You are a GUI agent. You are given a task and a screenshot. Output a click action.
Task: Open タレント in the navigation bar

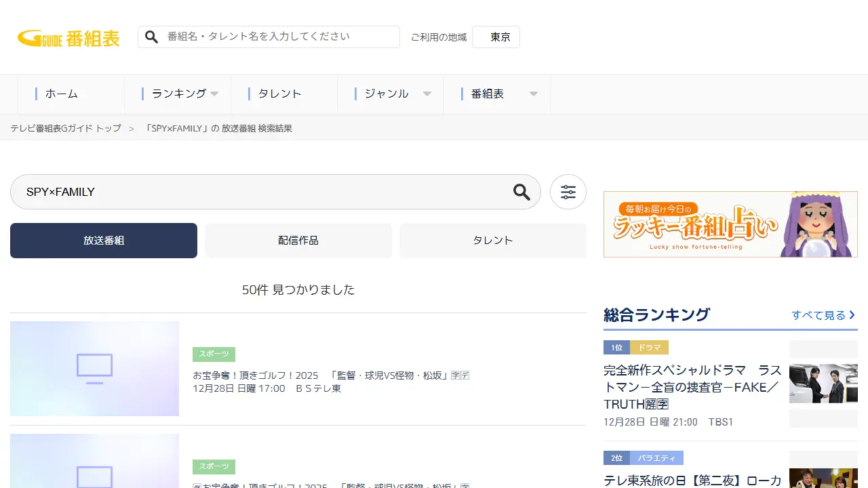[x=280, y=94]
